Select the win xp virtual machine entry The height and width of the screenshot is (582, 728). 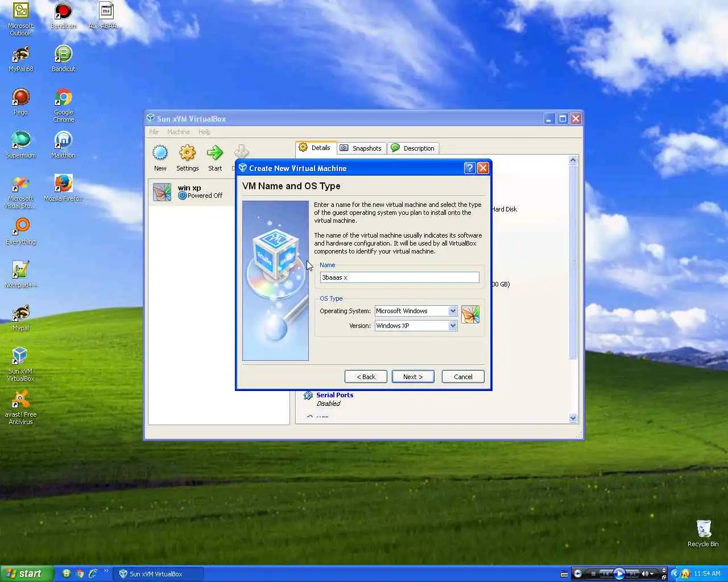coord(191,192)
